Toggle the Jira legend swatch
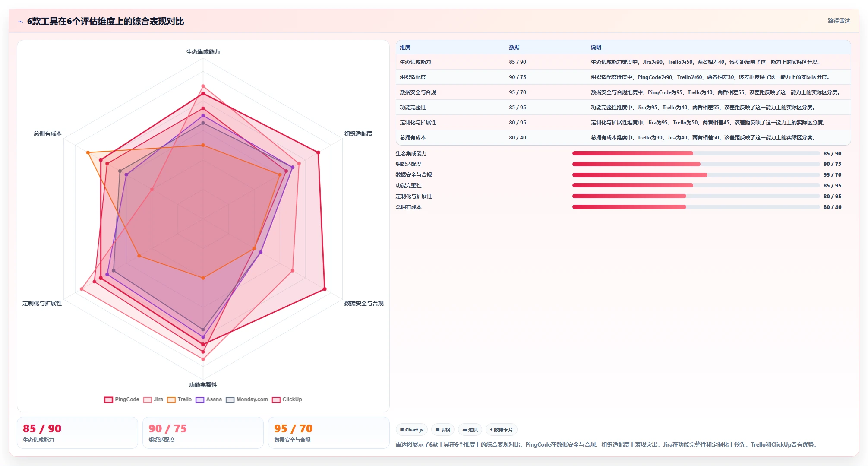The width and height of the screenshot is (868, 466). coord(147,399)
